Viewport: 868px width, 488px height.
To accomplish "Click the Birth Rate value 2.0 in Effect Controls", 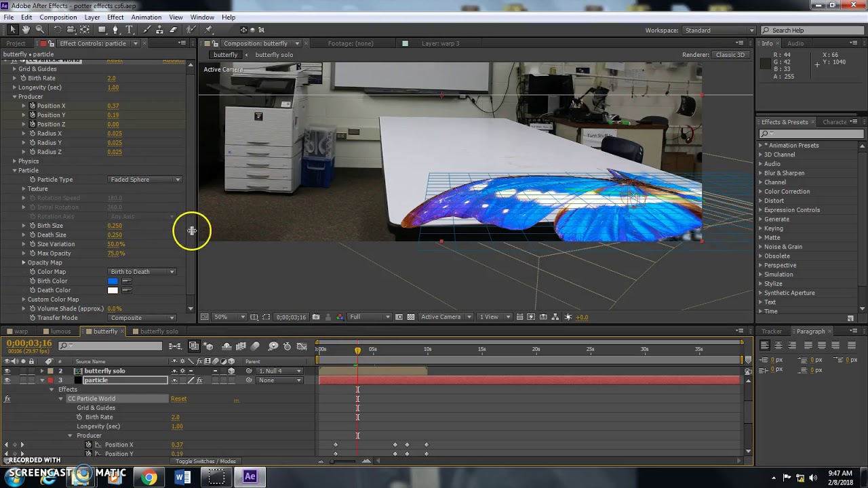I will pos(111,79).
